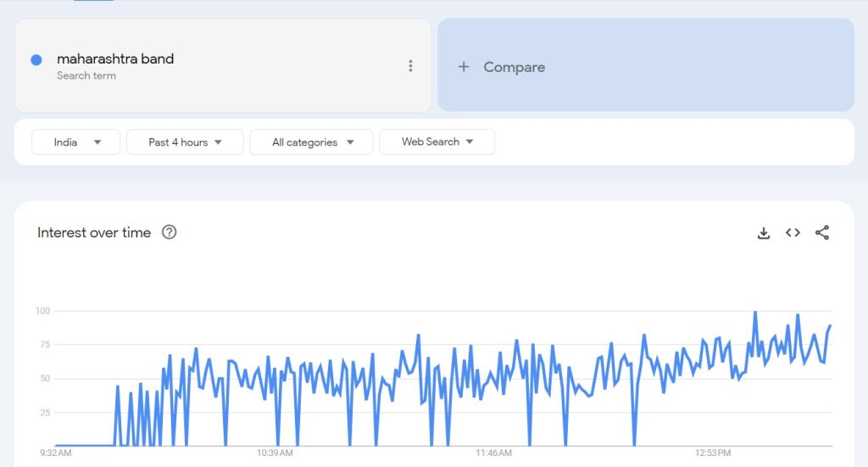Click the 10:39 AM marker on the time axis
The height and width of the screenshot is (467, 868).
(x=275, y=453)
